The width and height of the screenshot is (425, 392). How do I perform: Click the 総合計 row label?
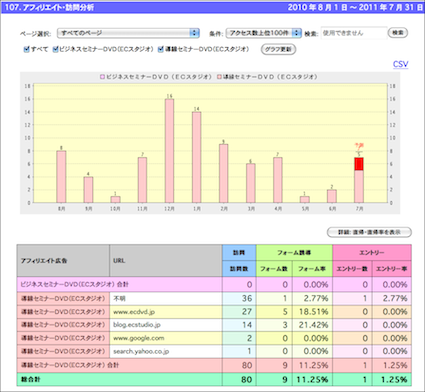tap(30, 379)
